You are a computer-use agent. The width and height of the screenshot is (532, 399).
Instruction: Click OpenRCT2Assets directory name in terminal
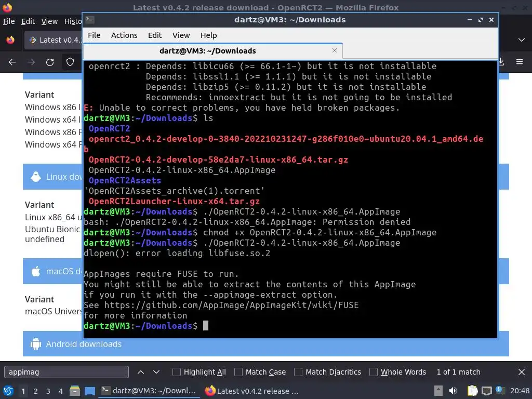click(125, 180)
